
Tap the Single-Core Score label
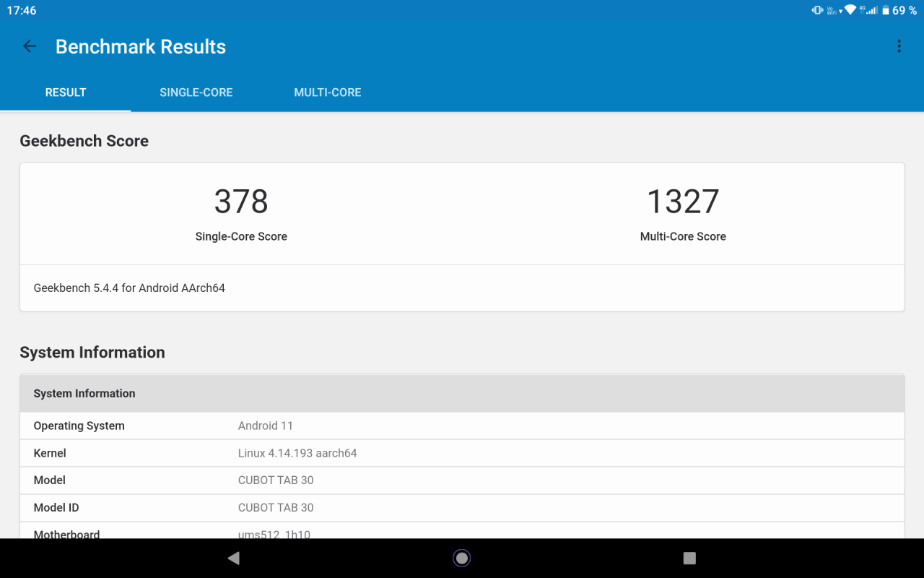[x=241, y=236]
